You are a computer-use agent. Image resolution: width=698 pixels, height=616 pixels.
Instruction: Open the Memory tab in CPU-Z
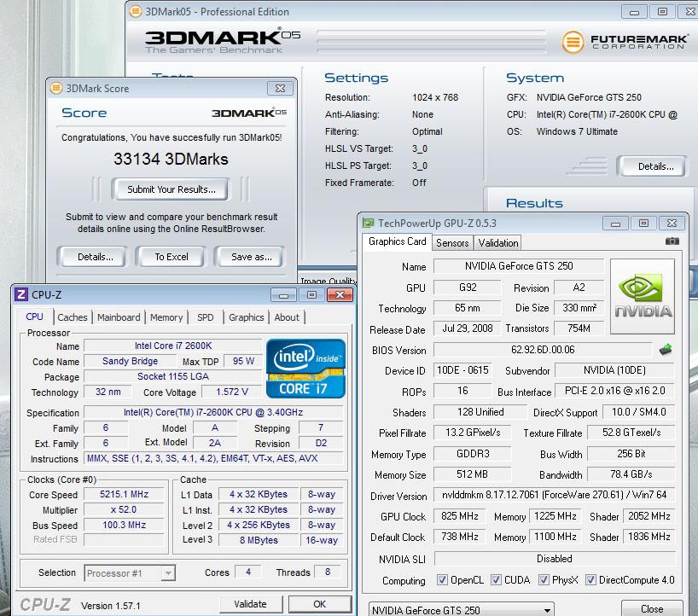[166, 317]
